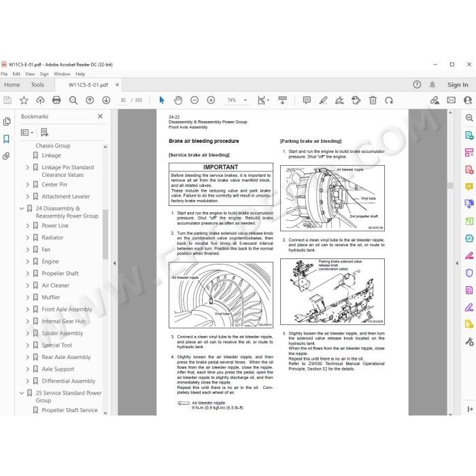Zoom out with the minus icon
The height and width of the screenshot is (476, 476).
[x=194, y=100]
